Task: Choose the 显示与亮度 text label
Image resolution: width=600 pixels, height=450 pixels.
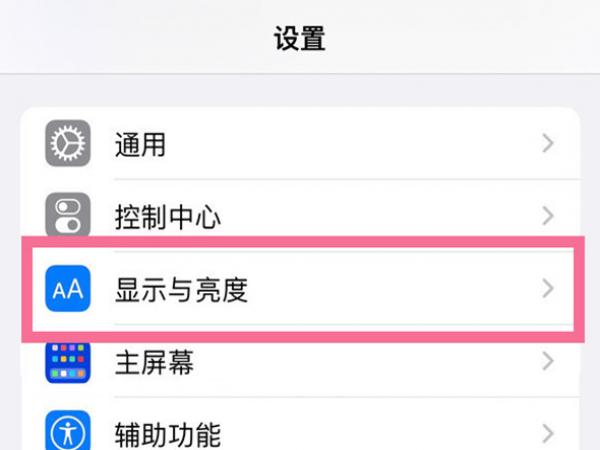Action: click(182, 291)
